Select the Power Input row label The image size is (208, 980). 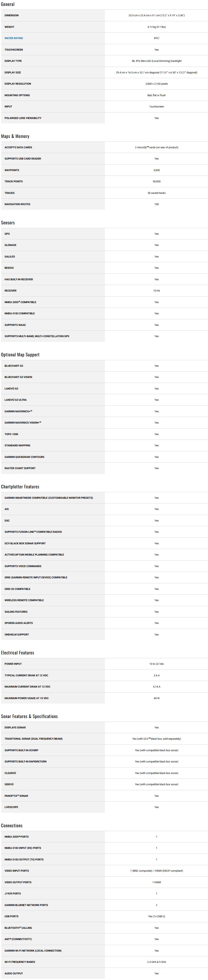point(13,664)
